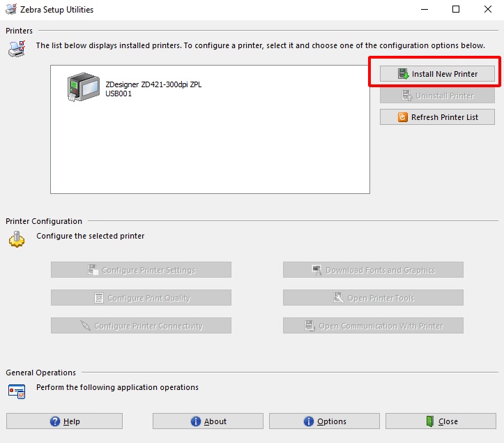Select ZDesigner ZD421-300dpi ZPL printer name
Image resolution: width=504 pixels, height=443 pixels.
153,84
